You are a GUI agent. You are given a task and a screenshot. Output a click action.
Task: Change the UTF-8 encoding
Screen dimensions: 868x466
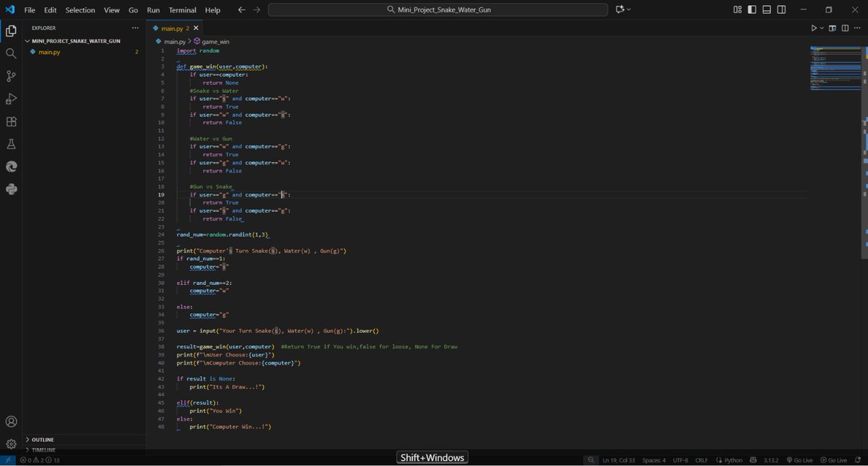[681, 460]
